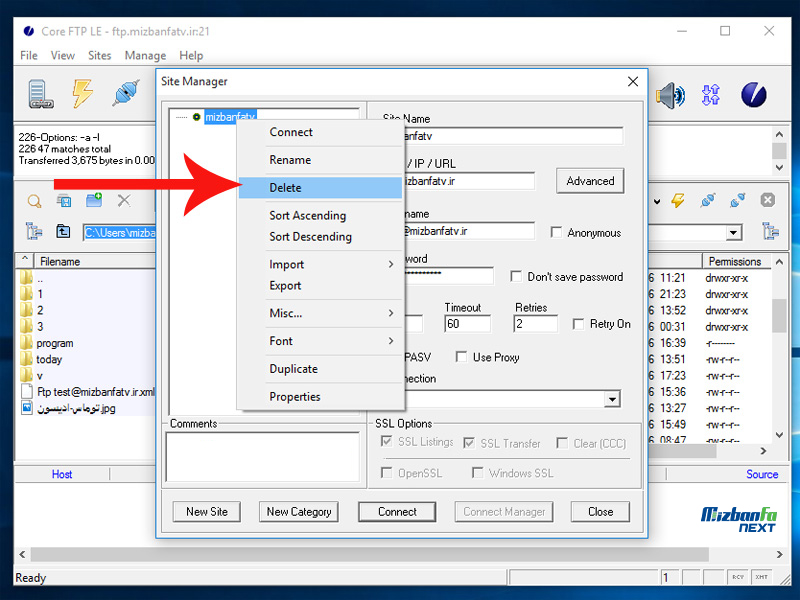
Task: Toggle the Windows SSL checkbox
Action: 478,473
